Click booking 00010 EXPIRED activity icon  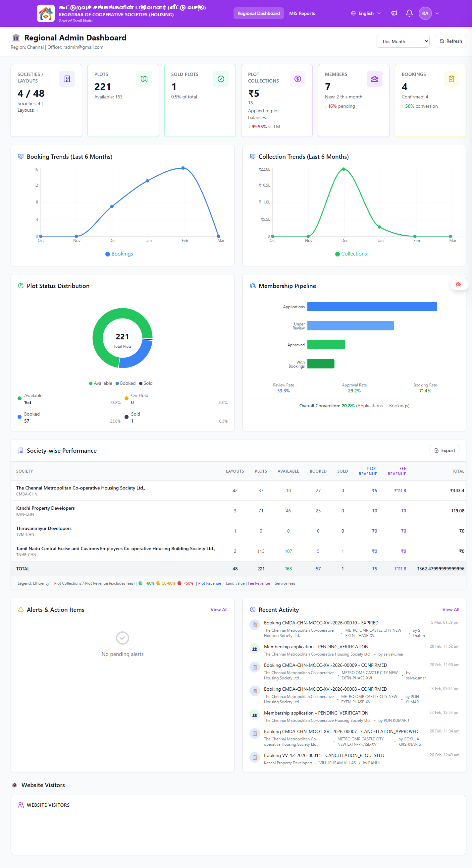255,625
